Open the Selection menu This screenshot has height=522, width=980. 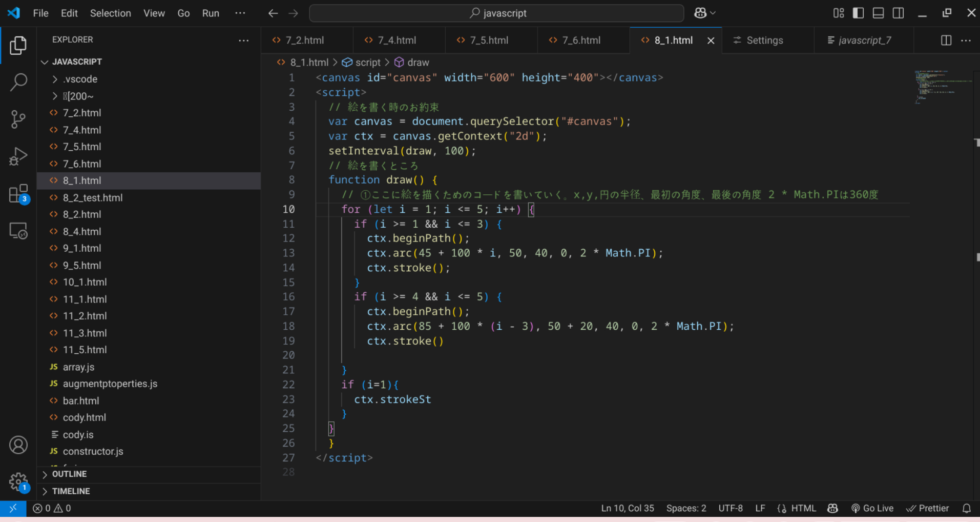[110, 13]
